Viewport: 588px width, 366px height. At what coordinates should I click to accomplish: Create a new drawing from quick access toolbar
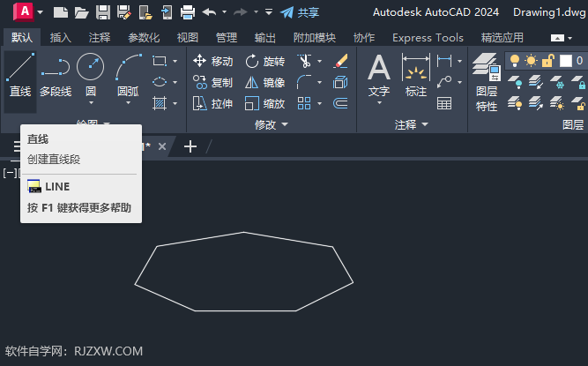pos(60,12)
